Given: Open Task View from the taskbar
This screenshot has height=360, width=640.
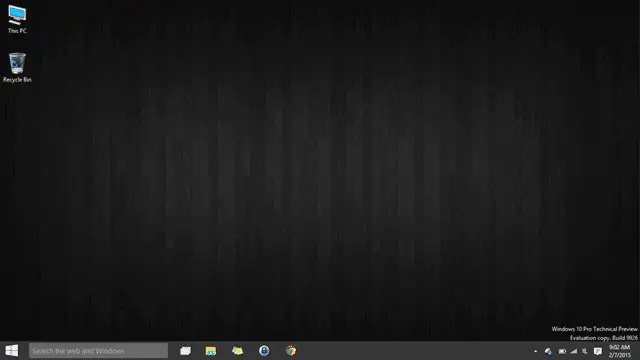Looking at the screenshot, I should (186, 351).
